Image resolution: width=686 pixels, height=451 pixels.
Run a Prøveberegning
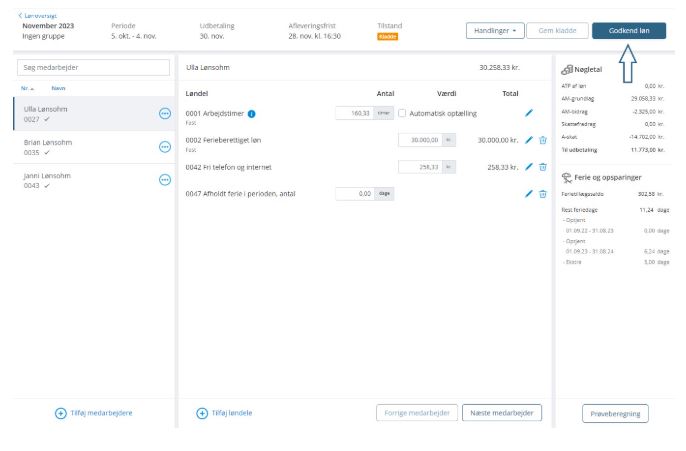615,413
